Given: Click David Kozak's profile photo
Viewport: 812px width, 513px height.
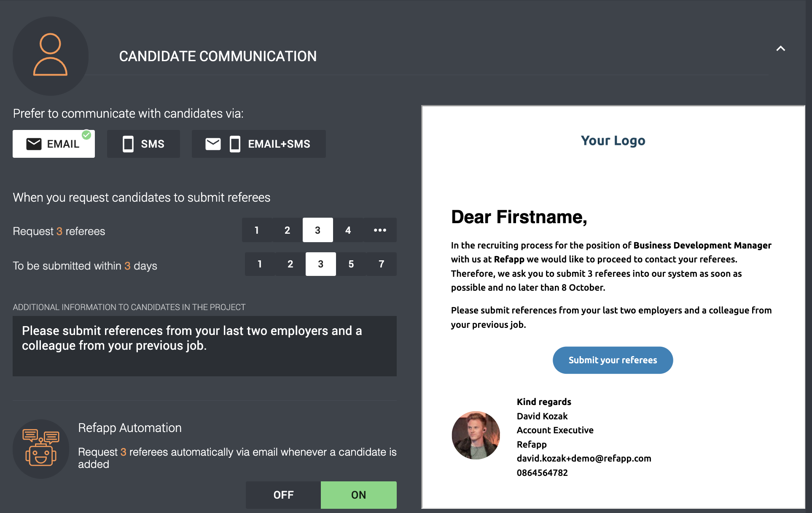Looking at the screenshot, I should [476, 435].
